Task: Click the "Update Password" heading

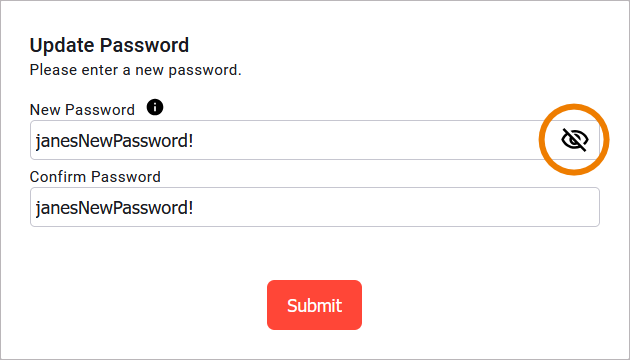Action: [x=109, y=45]
